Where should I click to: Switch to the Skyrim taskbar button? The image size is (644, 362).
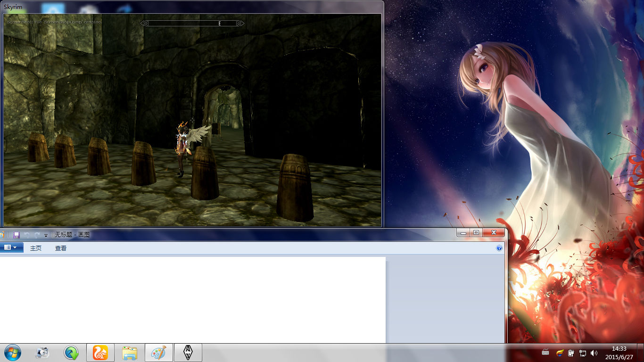[188, 353]
